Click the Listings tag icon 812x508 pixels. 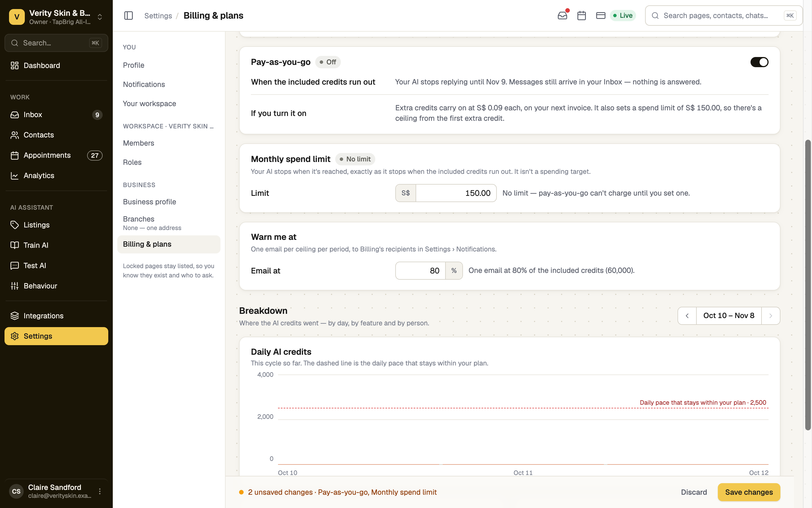pyautogui.click(x=14, y=225)
